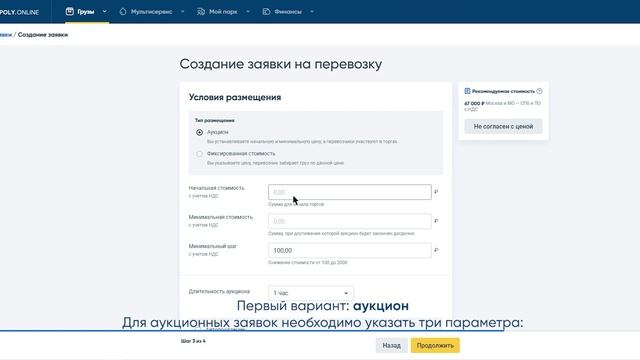This screenshot has width=640, height=360.
Task: Click the recommended cost calculator icon
Action: click(467, 91)
